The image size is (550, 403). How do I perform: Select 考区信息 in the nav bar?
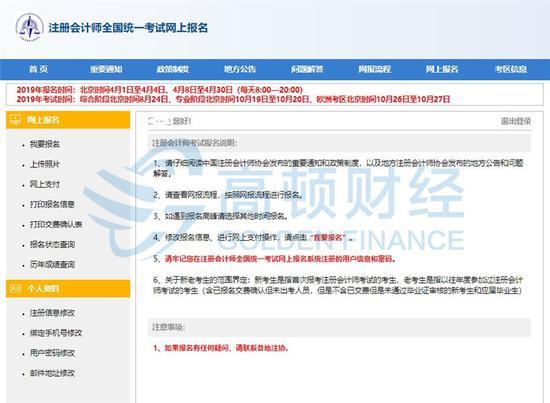point(511,69)
